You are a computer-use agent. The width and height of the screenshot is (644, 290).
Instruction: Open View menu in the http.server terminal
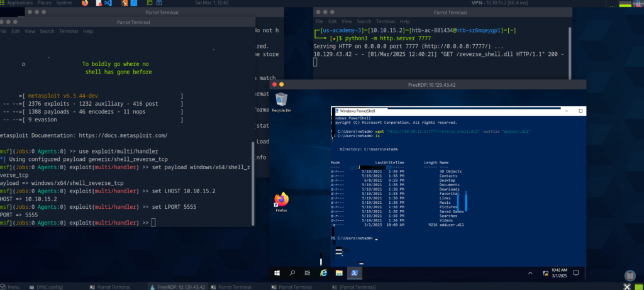(x=347, y=21)
